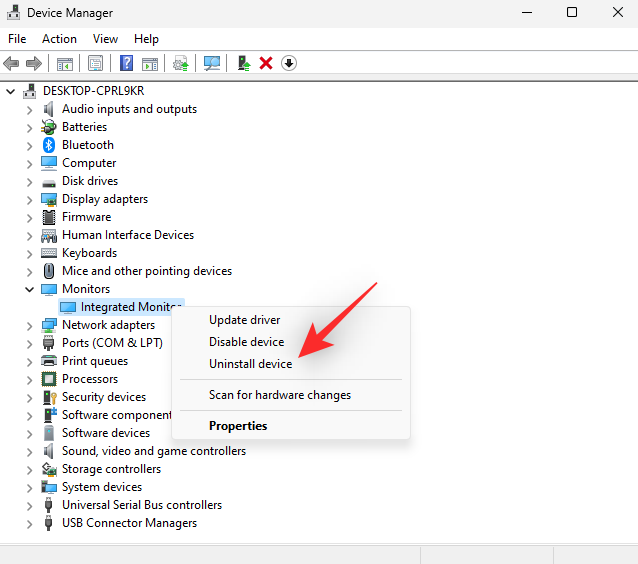Click the Show/Hide Console Tree icon
The image size is (638, 564).
[x=65, y=63]
